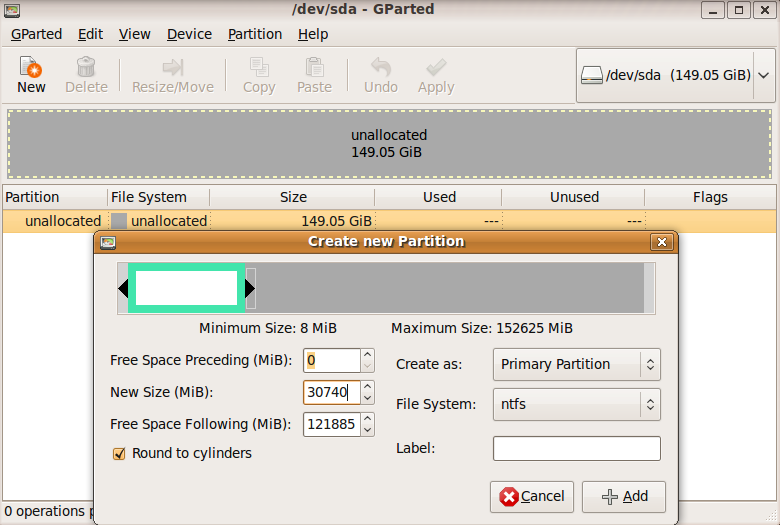Increase Free Space Preceding with up arrow

(x=367, y=354)
